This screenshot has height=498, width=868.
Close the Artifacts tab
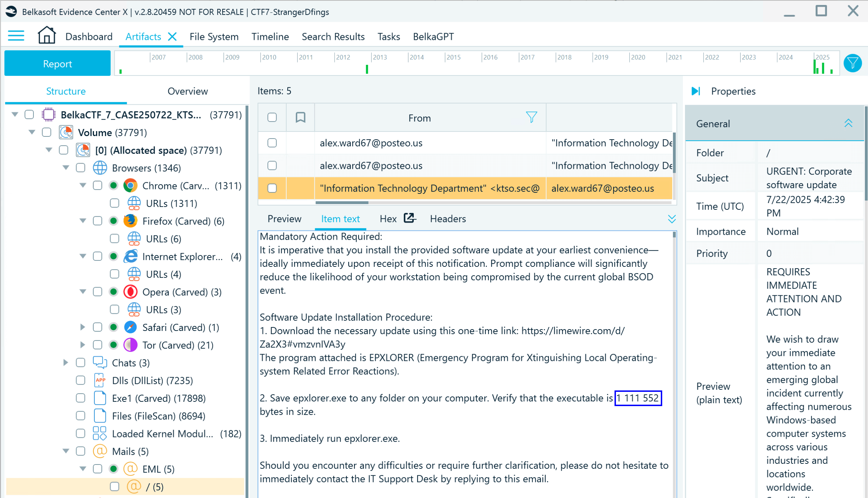point(172,36)
